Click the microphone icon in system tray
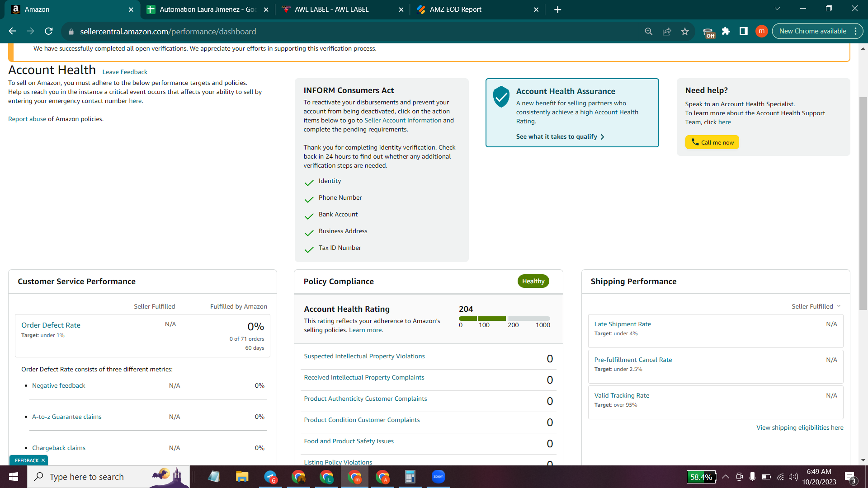 752,477
